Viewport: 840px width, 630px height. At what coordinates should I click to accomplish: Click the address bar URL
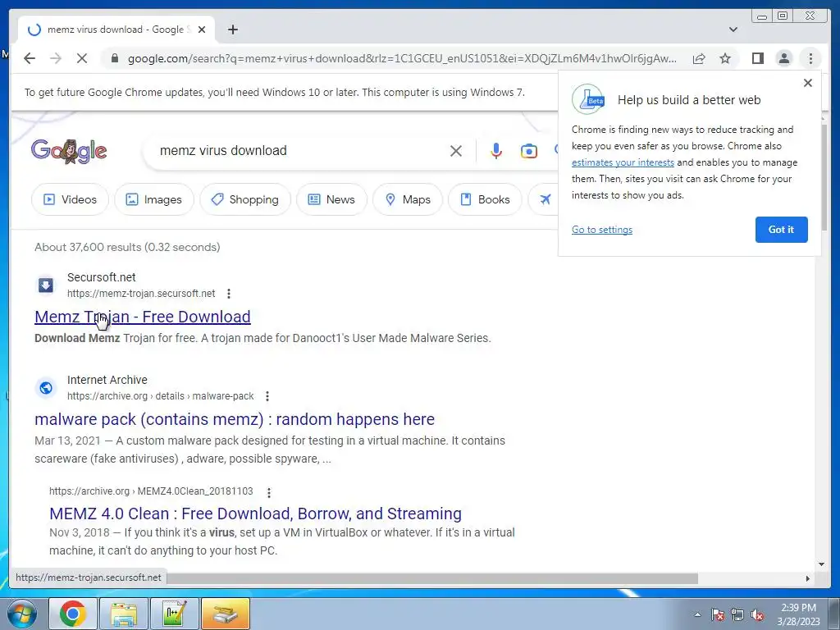402,58
